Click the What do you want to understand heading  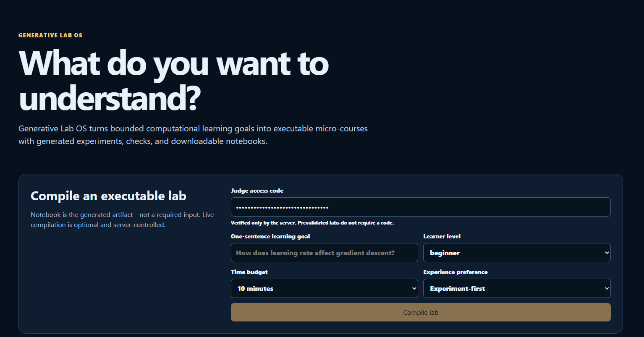pyautogui.click(x=173, y=81)
